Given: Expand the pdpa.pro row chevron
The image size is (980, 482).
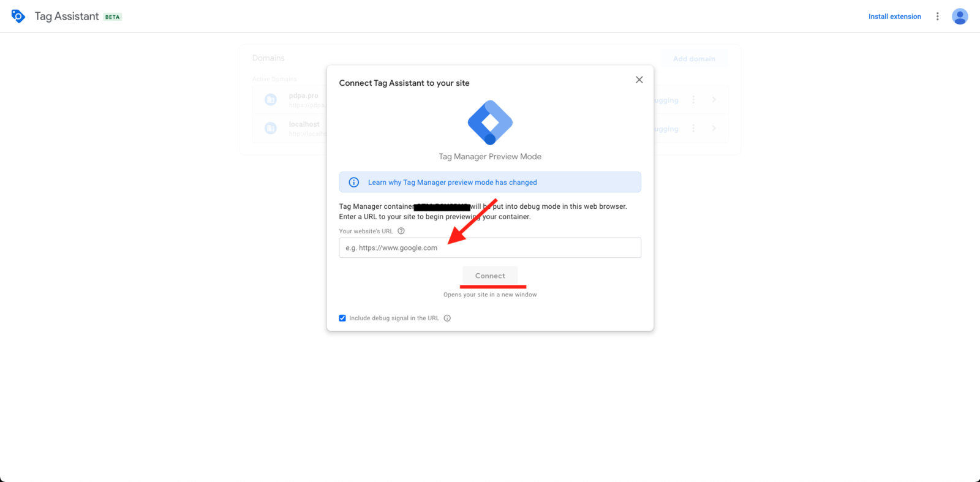Looking at the screenshot, I should click(714, 100).
